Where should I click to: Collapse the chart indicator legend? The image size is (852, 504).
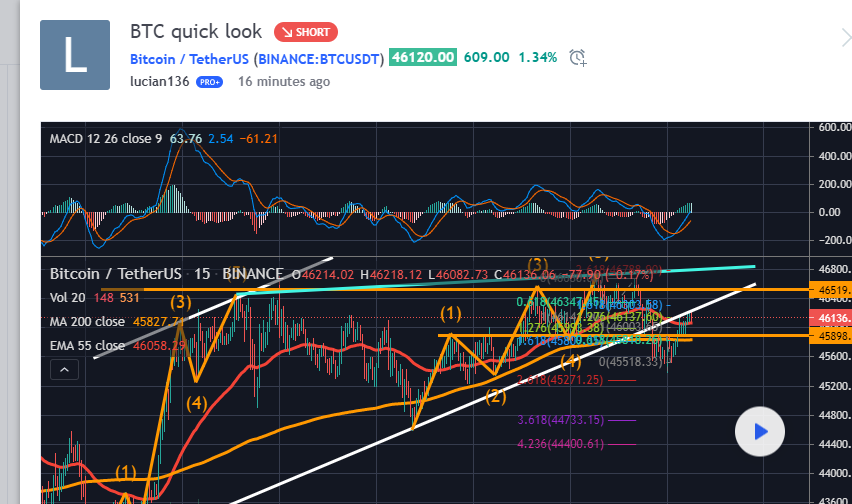pyautogui.click(x=64, y=370)
